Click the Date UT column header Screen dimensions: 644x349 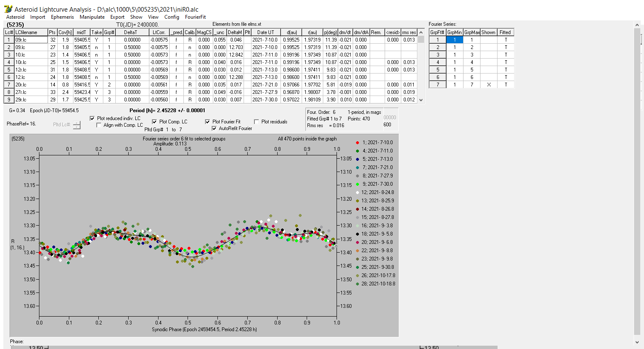click(x=266, y=32)
